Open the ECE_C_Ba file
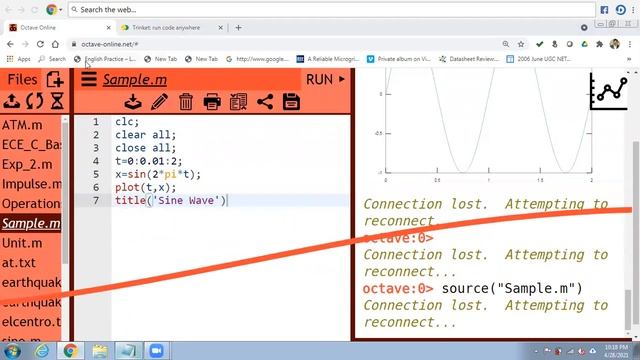 point(31,144)
